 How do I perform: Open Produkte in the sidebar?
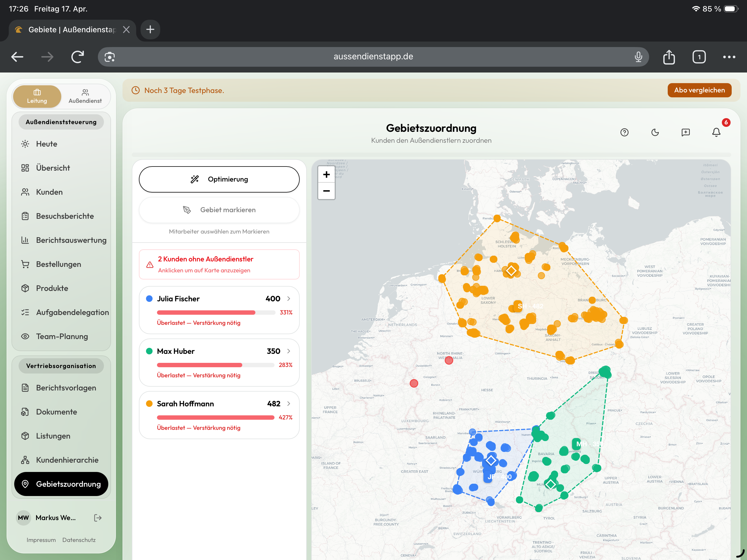[61, 288]
